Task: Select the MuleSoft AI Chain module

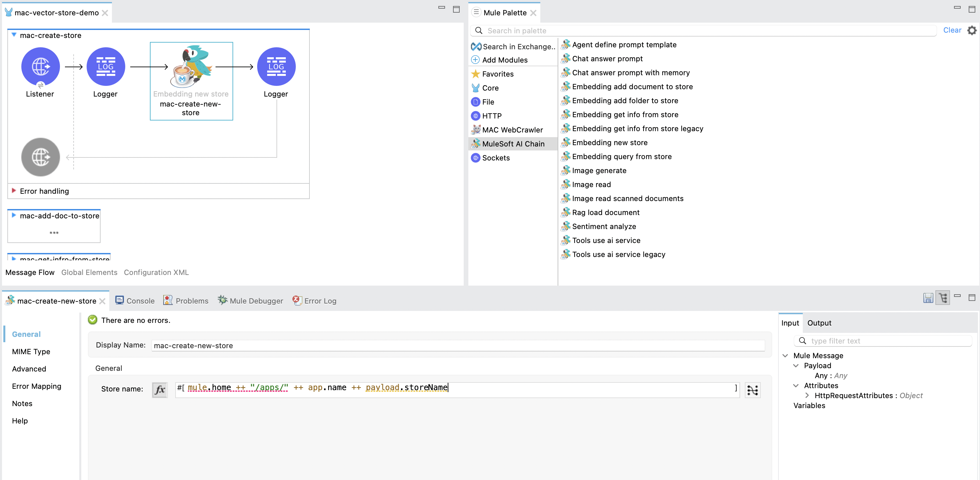Action: (513, 143)
